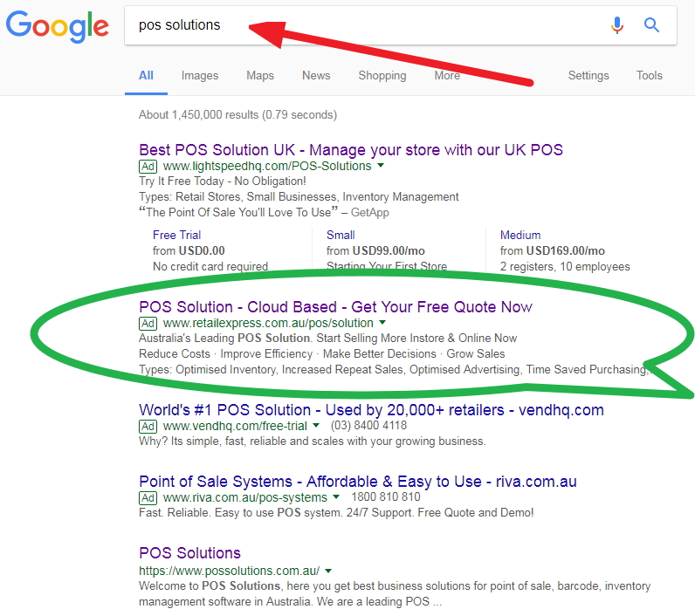Expand the More search menu
This screenshot has height=616, width=695.
tap(447, 76)
